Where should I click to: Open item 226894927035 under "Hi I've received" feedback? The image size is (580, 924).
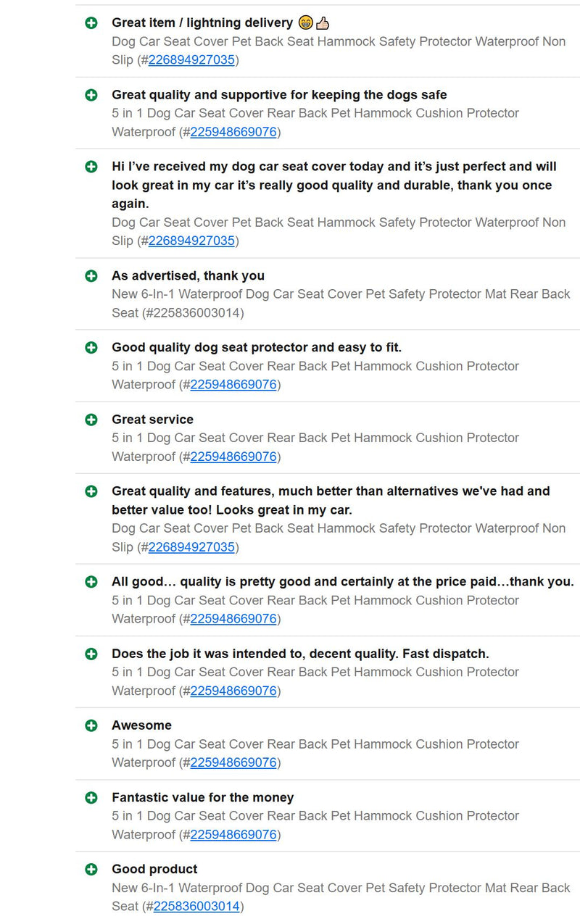click(x=191, y=241)
